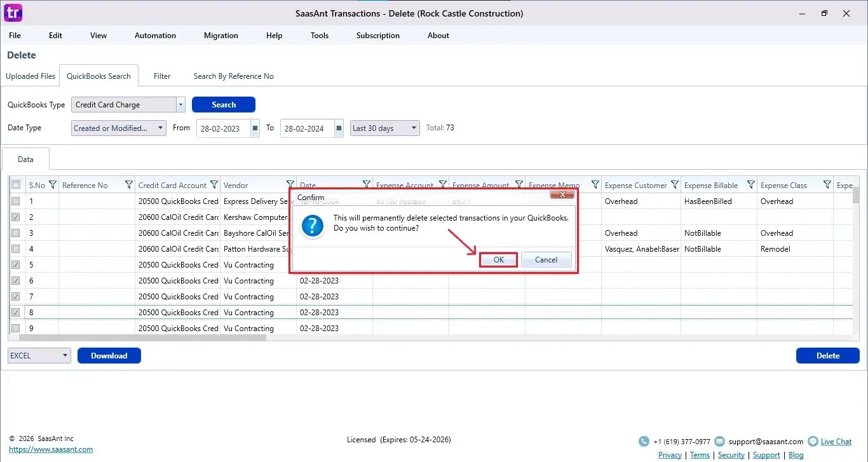Open the File menu

pyautogui.click(x=15, y=36)
